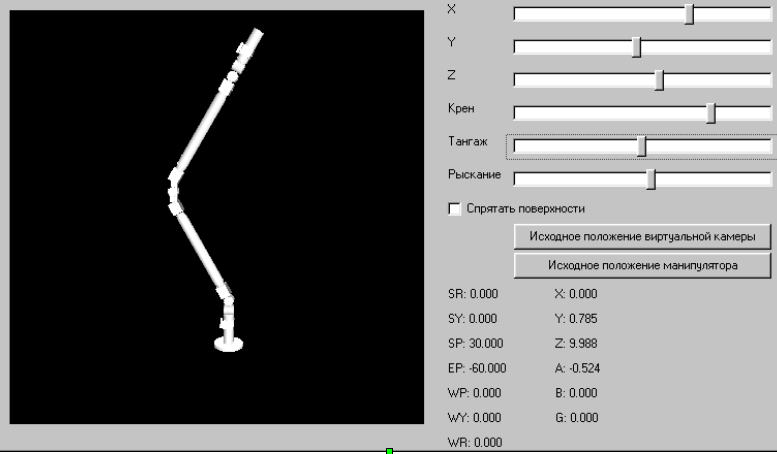Click the Y: 0.785 coordinate value
777x454 pixels.
pos(576,319)
